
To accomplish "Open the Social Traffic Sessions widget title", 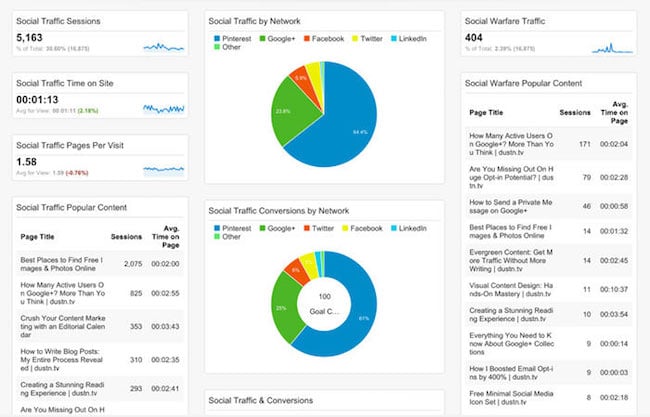I will 58,21.
